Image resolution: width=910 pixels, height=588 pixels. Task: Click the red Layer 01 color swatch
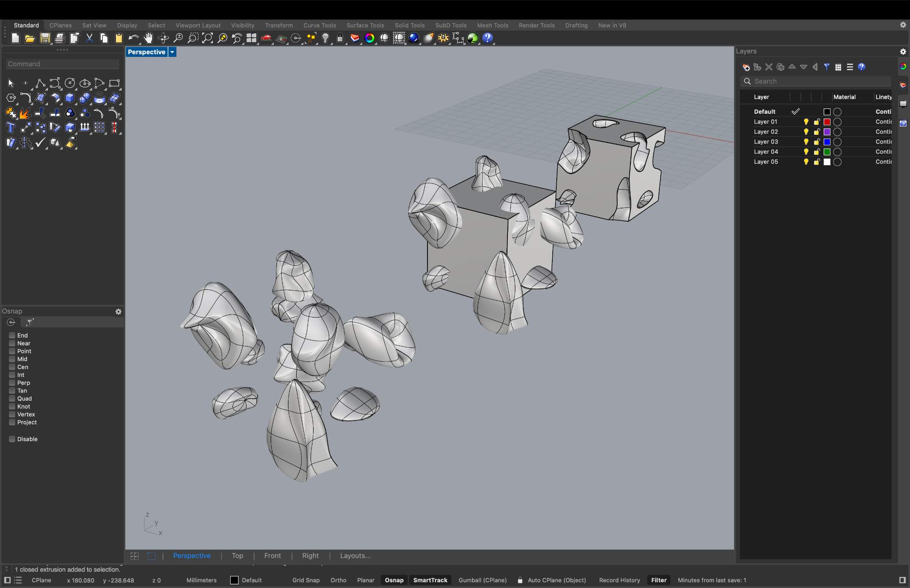click(x=827, y=122)
